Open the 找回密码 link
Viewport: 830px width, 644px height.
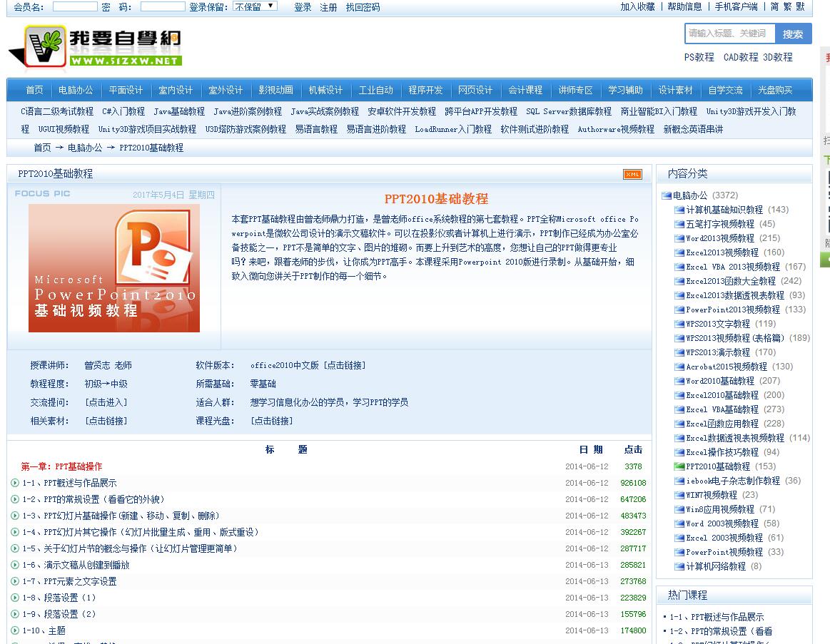[x=363, y=7]
